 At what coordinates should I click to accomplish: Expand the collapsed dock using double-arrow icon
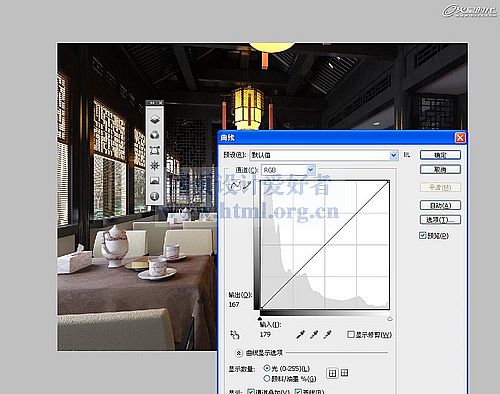point(152,103)
